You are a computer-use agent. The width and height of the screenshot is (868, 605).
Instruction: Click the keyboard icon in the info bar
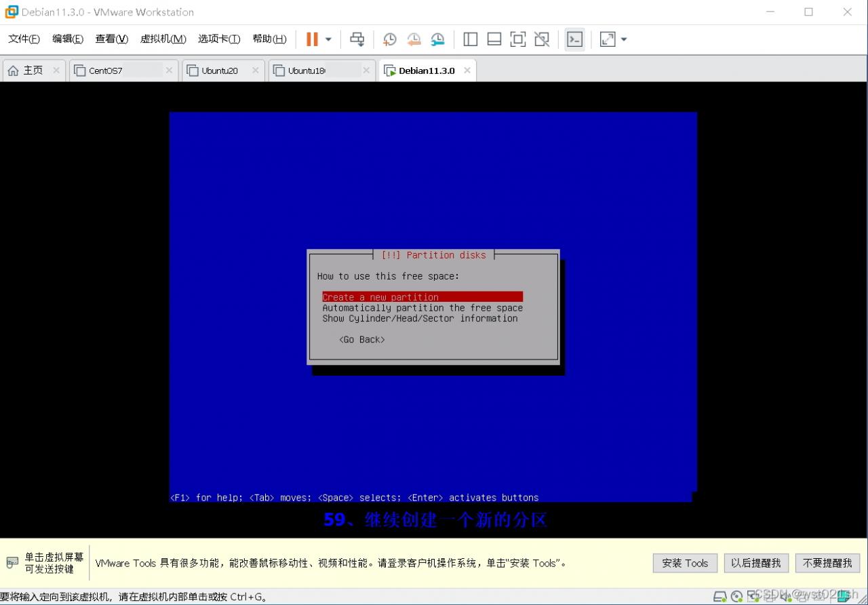pos(12,563)
